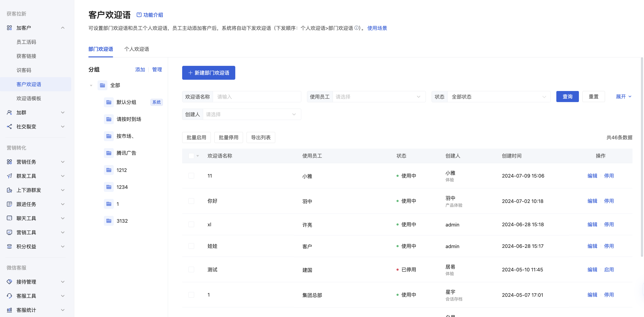Check the checkbox for row 你好
644x317 pixels.
pos(191,201)
